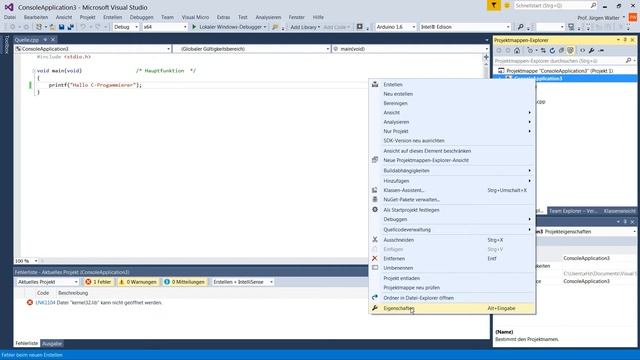This screenshot has height=360, width=640.
Task: Toggle the 0 Warnungen filter button
Action: pos(138,282)
